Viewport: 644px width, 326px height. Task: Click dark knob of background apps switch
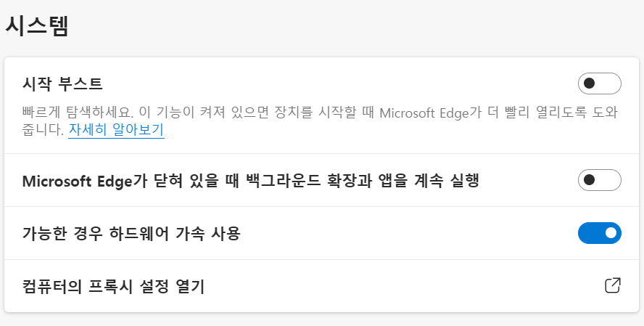pyautogui.click(x=590, y=180)
